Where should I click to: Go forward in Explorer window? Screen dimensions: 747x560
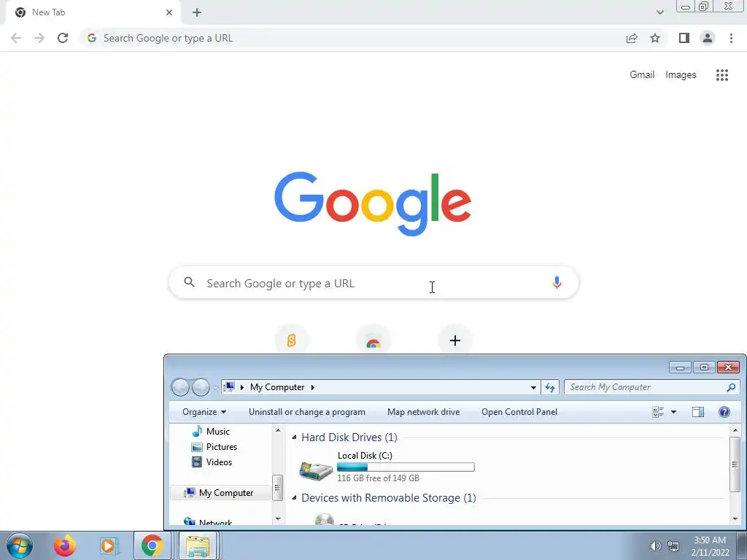pos(201,387)
